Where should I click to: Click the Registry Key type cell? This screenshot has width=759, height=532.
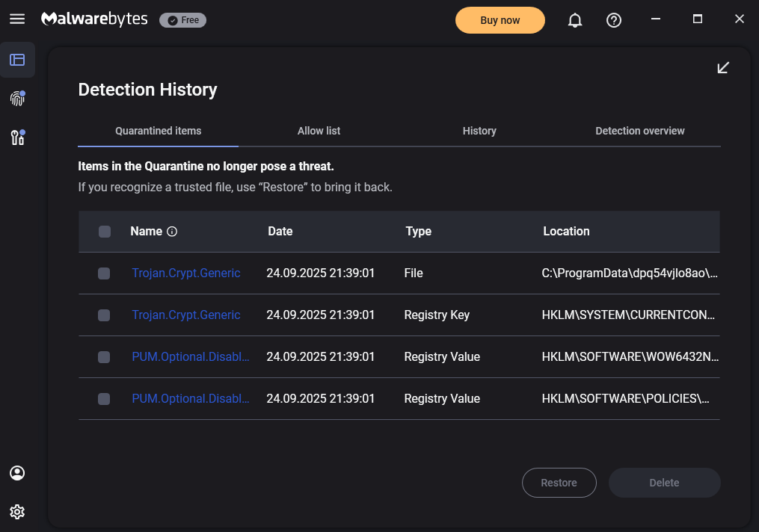(x=437, y=315)
